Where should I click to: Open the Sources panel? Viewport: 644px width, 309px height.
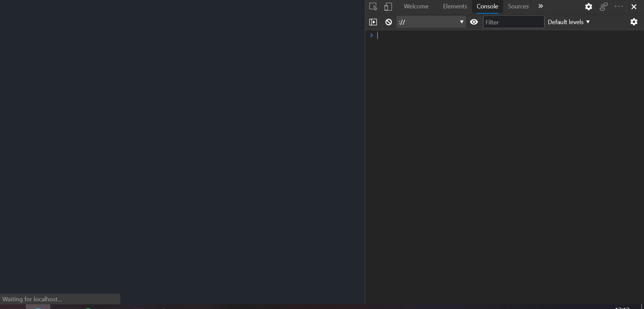click(518, 6)
